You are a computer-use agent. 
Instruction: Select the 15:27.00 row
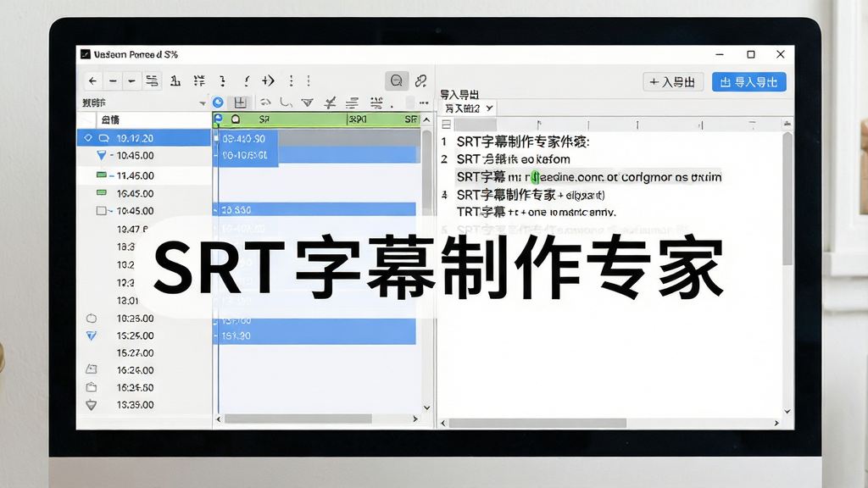click(144, 352)
